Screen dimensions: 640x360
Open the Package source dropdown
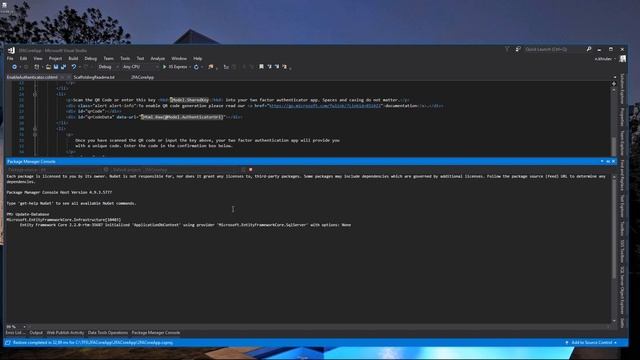54,169
